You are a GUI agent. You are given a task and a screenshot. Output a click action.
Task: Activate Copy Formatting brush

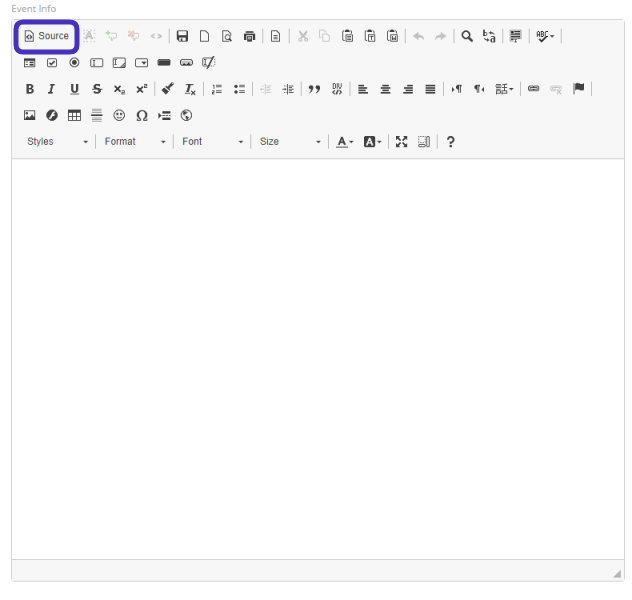pos(168,89)
